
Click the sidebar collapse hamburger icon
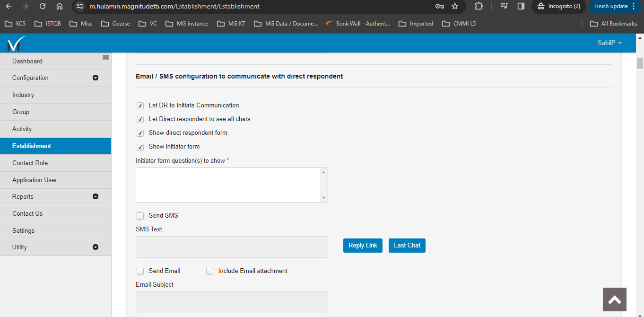[x=106, y=57]
